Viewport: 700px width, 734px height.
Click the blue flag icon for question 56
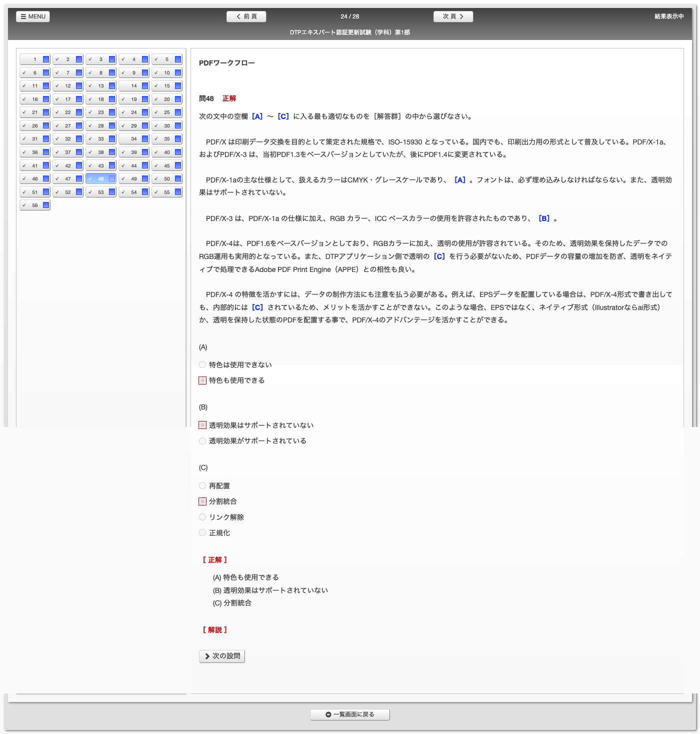[46, 205]
